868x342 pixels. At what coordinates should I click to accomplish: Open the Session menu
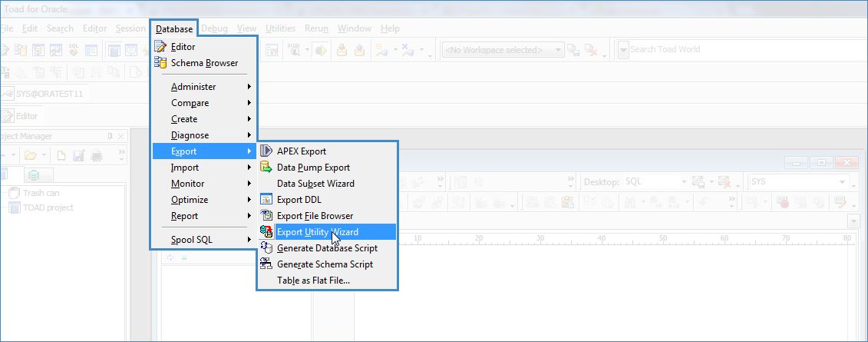click(130, 29)
